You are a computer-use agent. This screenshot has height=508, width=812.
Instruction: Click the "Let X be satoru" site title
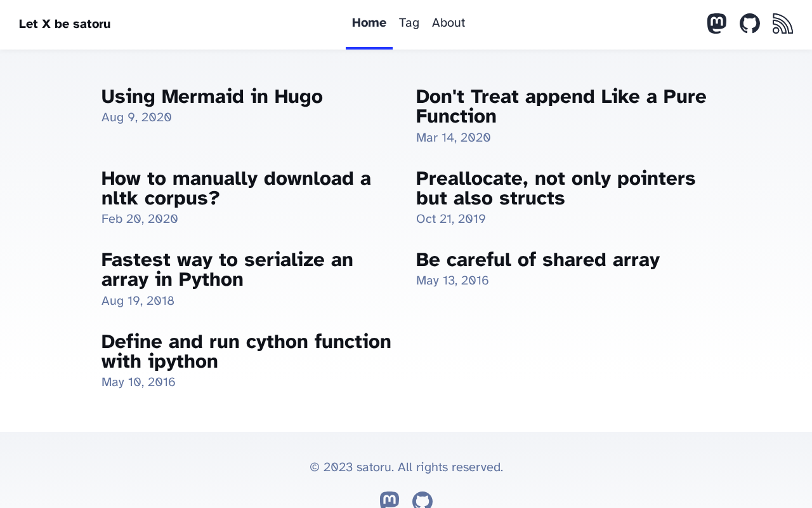pyautogui.click(x=65, y=24)
